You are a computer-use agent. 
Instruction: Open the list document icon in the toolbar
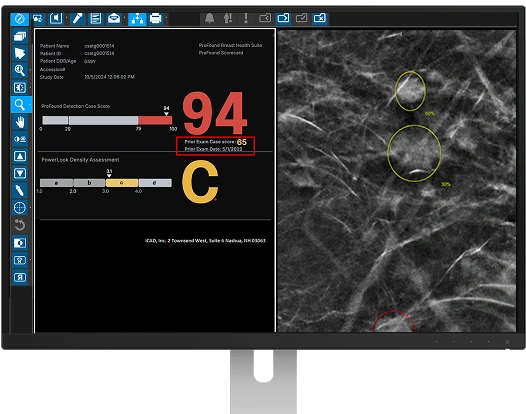tap(96, 18)
